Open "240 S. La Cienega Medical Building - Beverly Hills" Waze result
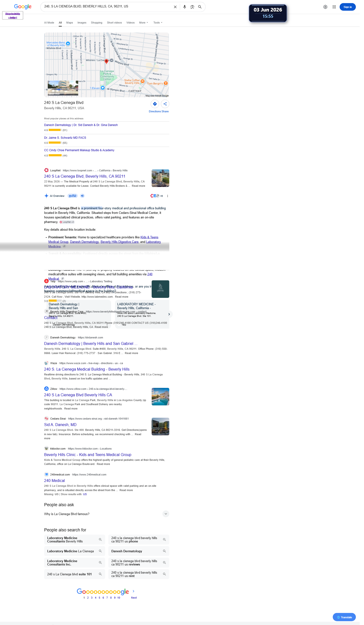364x625 pixels. point(87,369)
